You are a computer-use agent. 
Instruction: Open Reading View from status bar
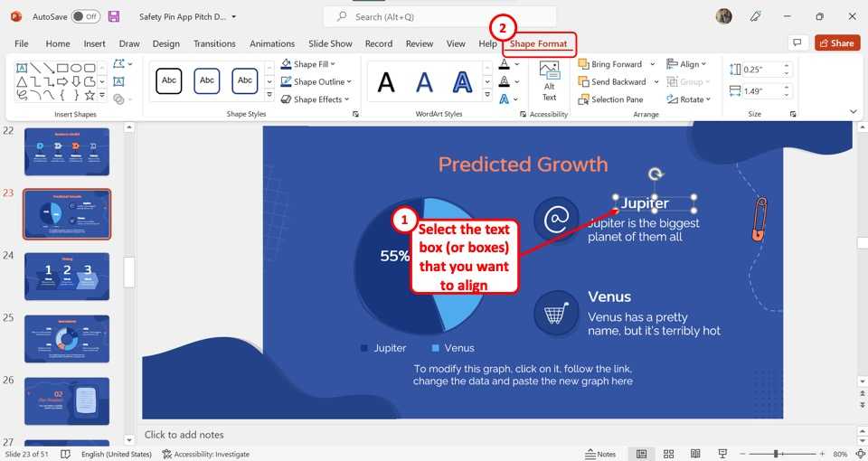coord(694,454)
